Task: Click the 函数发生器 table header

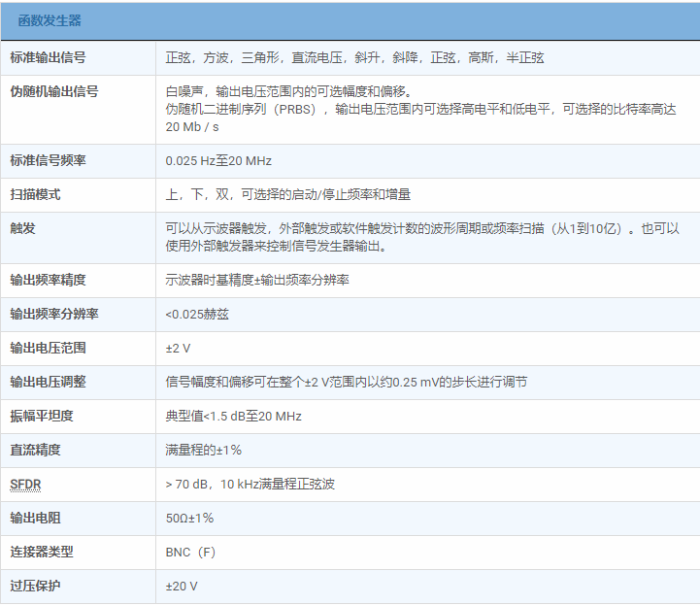Action: click(x=50, y=20)
